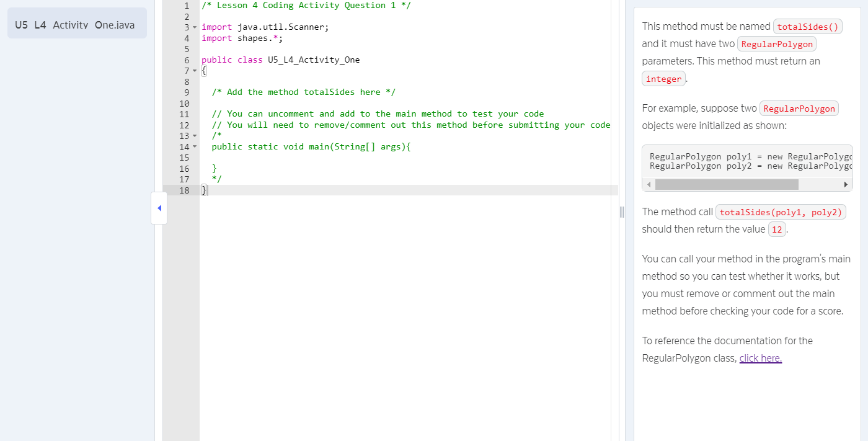The image size is (868, 441).
Task: Collapse the file sidebar using the blue arrow
Action: (x=159, y=208)
